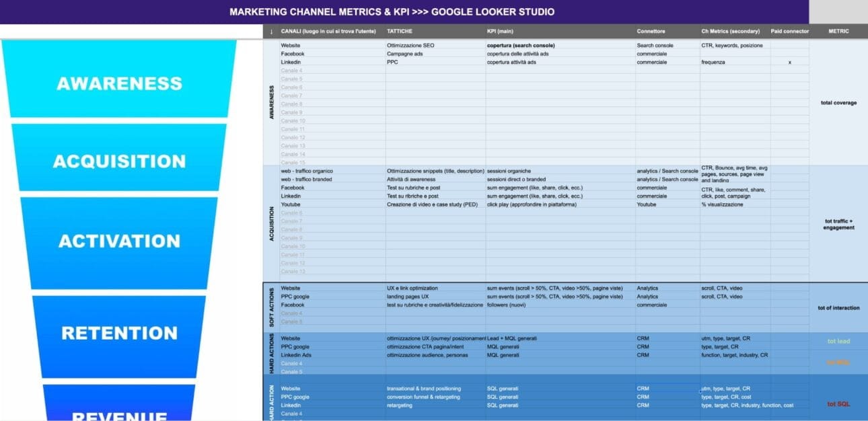Select the AWARENESS funnel stage graphic

[x=119, y=79]
